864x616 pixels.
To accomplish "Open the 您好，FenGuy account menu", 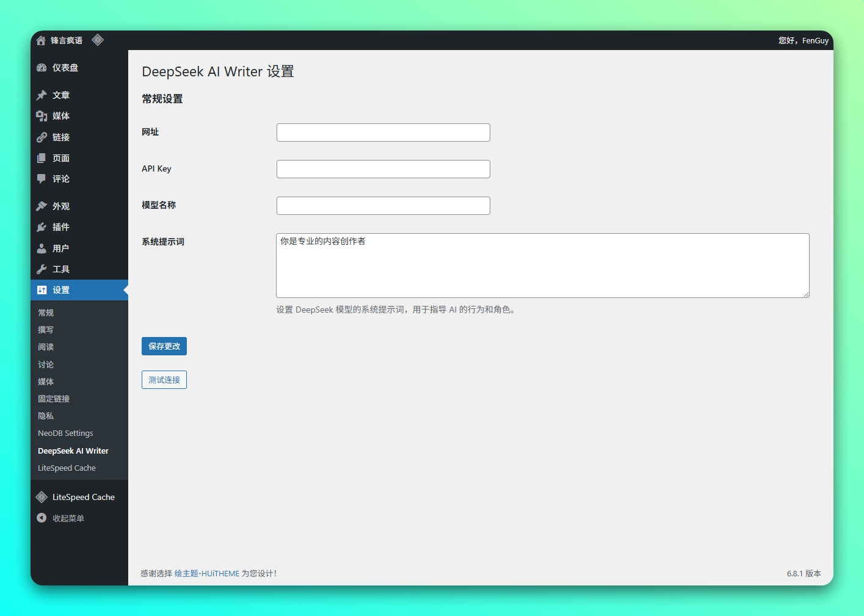I will (x=804, y=40).
